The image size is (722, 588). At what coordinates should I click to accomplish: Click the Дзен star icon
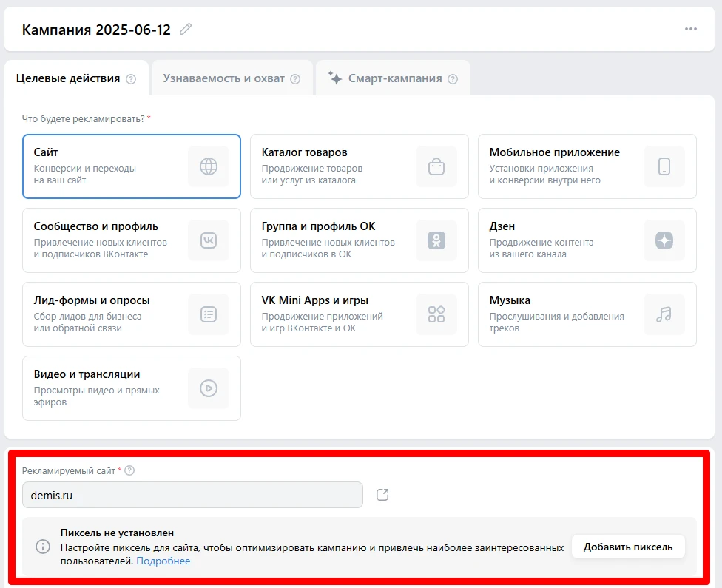point(664,240)
